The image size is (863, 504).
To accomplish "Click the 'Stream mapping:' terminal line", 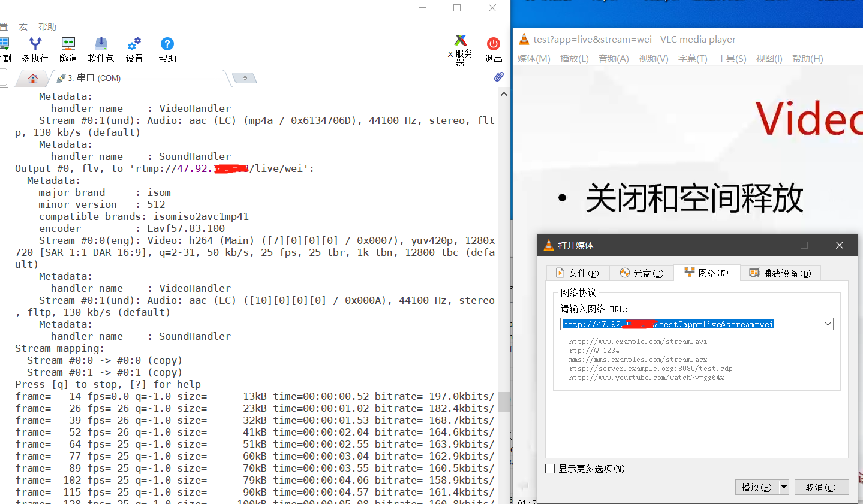I will (59, 348).
